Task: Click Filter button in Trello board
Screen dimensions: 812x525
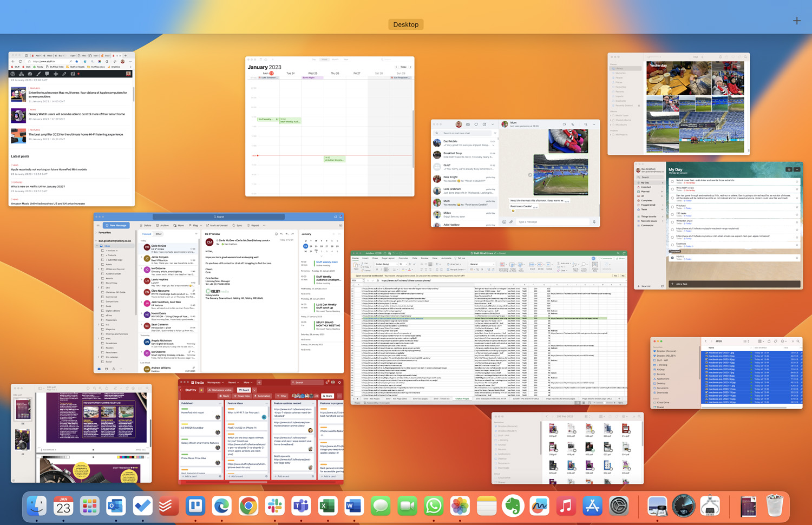Action: point(282,396)
